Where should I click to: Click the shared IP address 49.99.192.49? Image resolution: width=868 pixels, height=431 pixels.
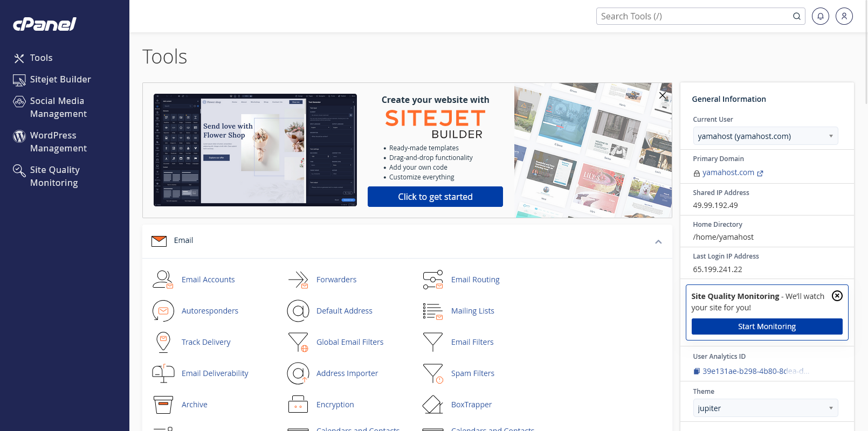point(715,205)
